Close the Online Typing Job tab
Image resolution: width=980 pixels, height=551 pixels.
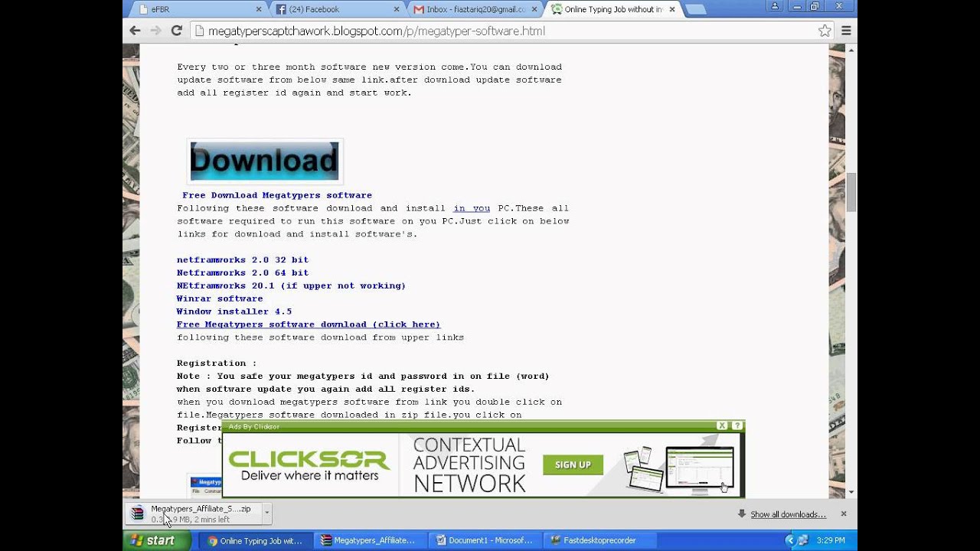pyautogui.click(x=672, y=9)
